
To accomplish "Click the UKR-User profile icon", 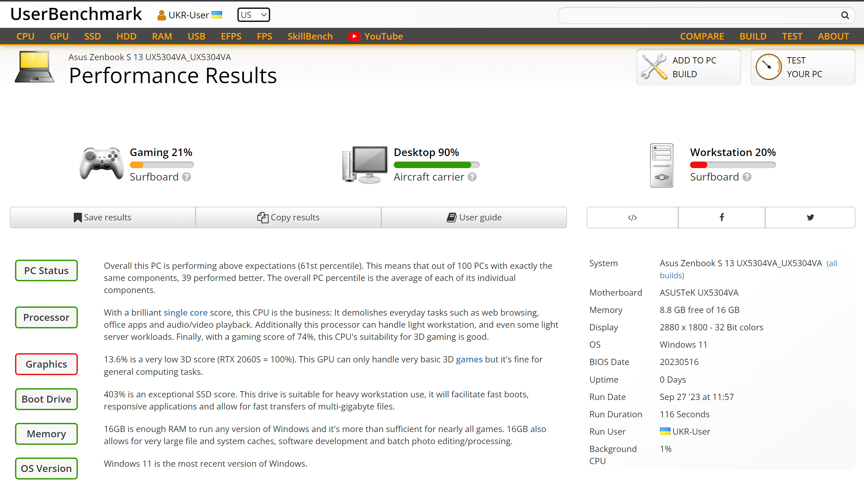I will [x=162, y=15].
